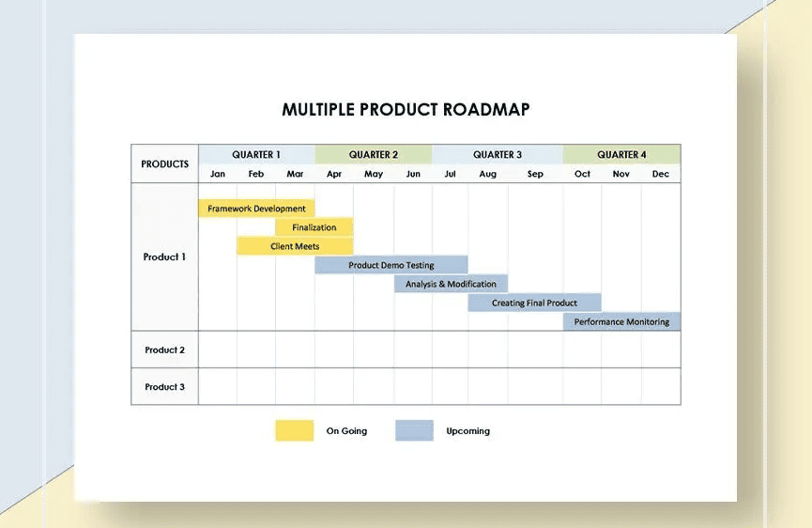Screen dimensions: 812x528
Task: Click the Finalization task bar
Action: click(314, 227)
